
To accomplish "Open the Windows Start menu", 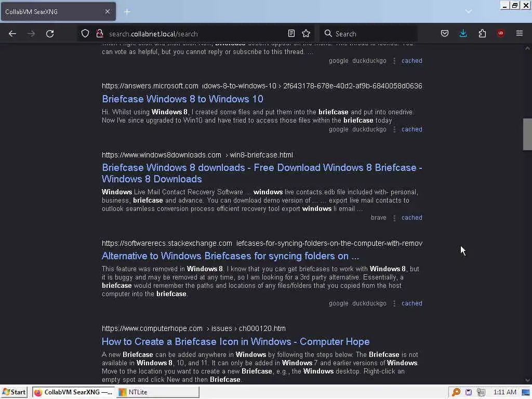I will pyautogui.click(x=14, y=392).
